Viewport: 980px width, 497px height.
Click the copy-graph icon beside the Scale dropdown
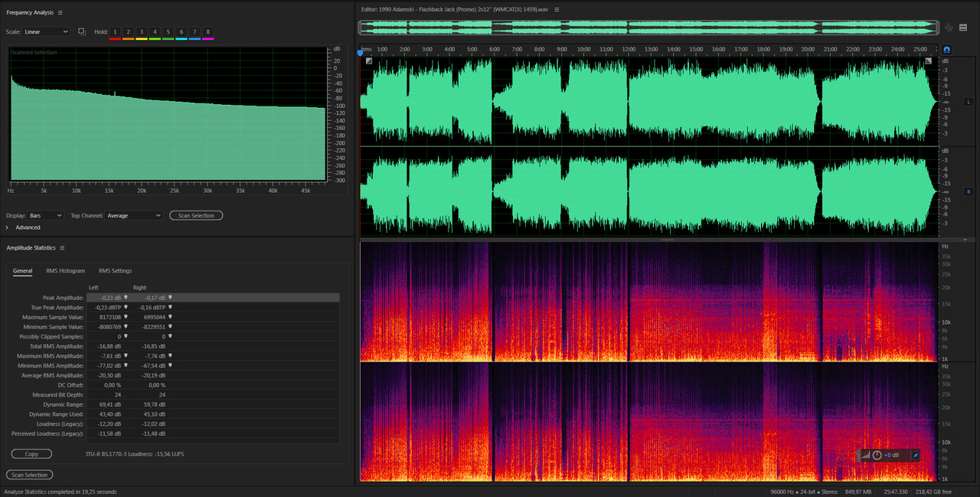[x=82, y=31]
